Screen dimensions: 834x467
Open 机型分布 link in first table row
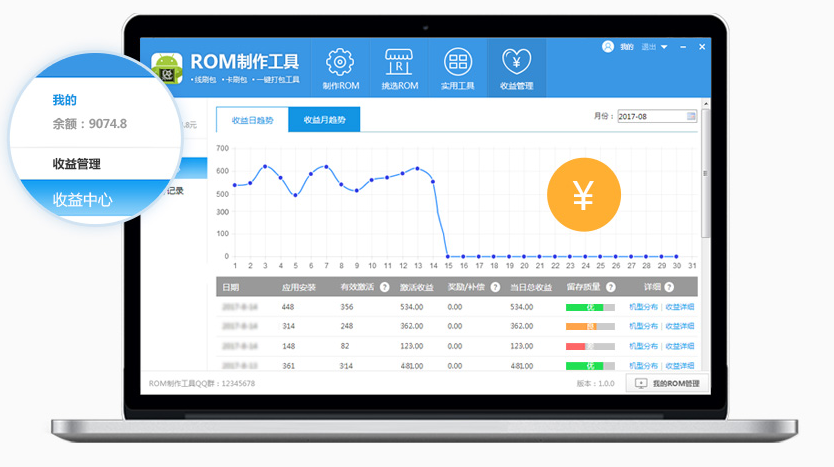coord(645,307)
